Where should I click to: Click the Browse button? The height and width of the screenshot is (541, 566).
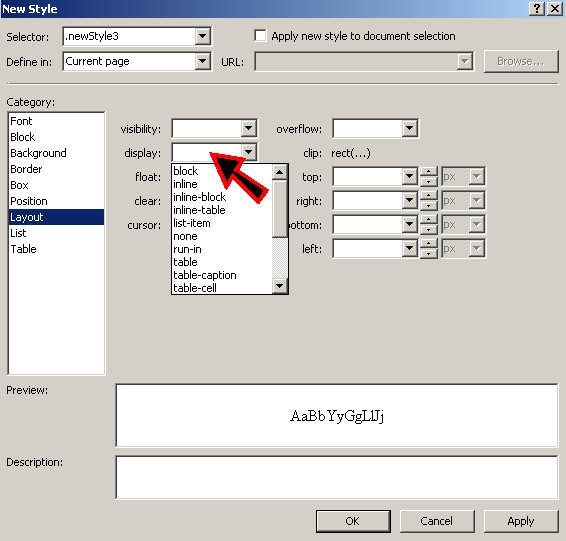pos(521,62)
